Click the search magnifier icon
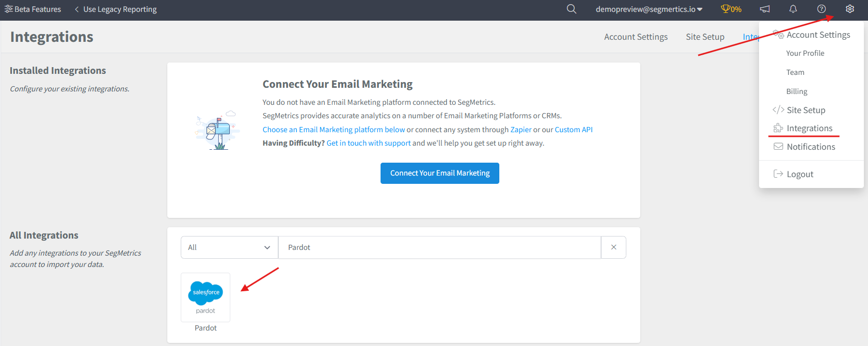 tap(571, 9)
